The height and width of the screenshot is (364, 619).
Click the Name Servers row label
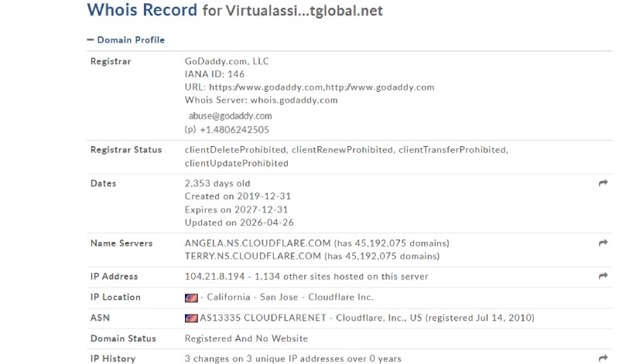tap(121, 243)
